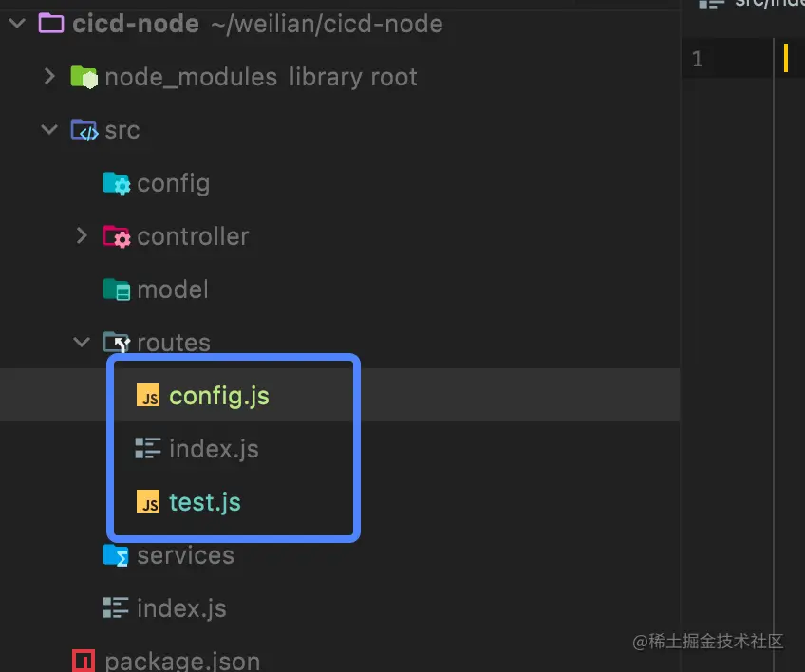Collapse the cicd-node project root
This screenshot has width=805, height=672.
pos(17,23)
